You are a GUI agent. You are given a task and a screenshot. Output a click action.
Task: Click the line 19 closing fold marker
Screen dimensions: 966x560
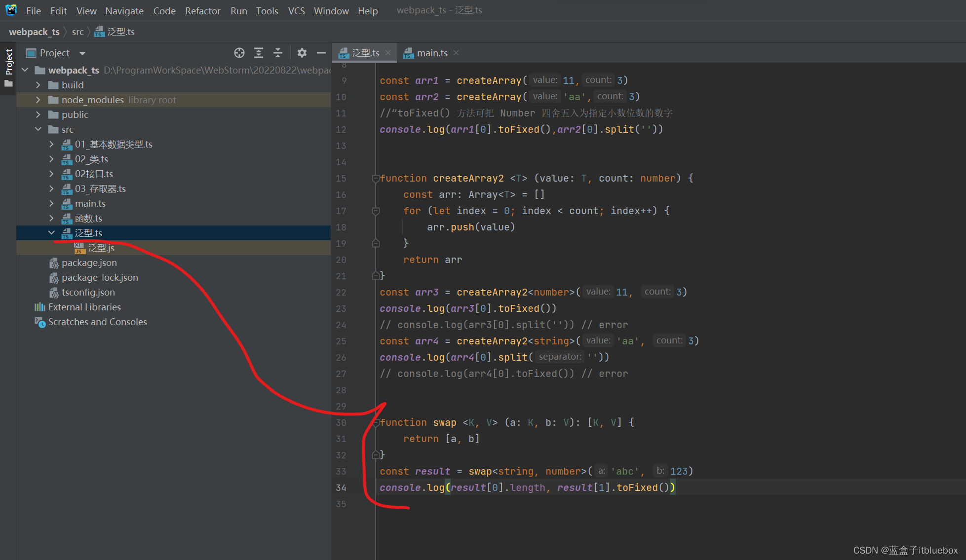(376, 243)
